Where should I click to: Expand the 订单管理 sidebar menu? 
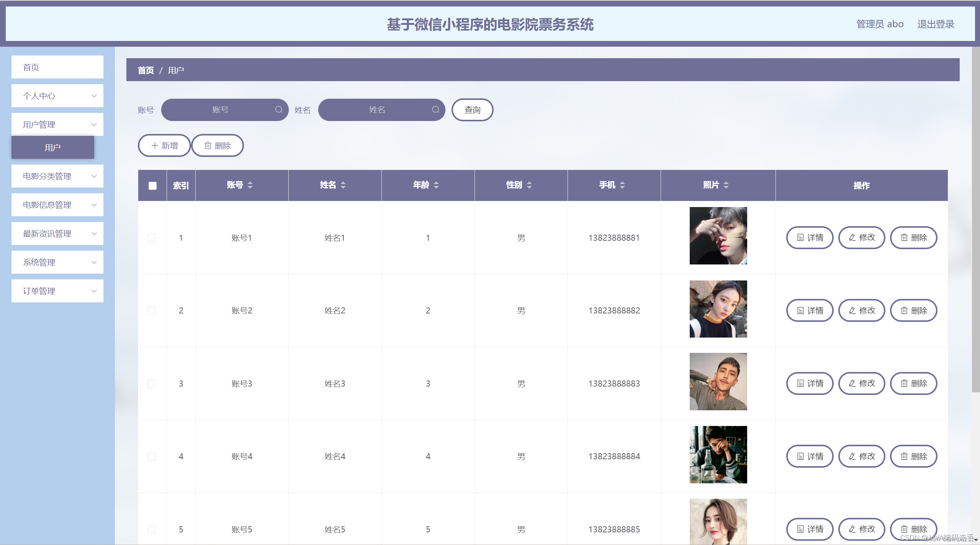click(57, 291)
